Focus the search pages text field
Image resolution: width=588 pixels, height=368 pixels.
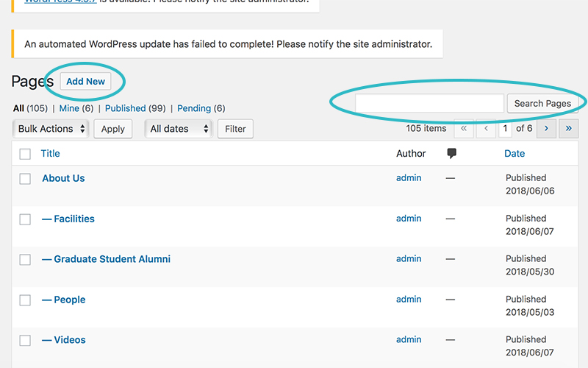pyautogui.click(x=429, y=103)
